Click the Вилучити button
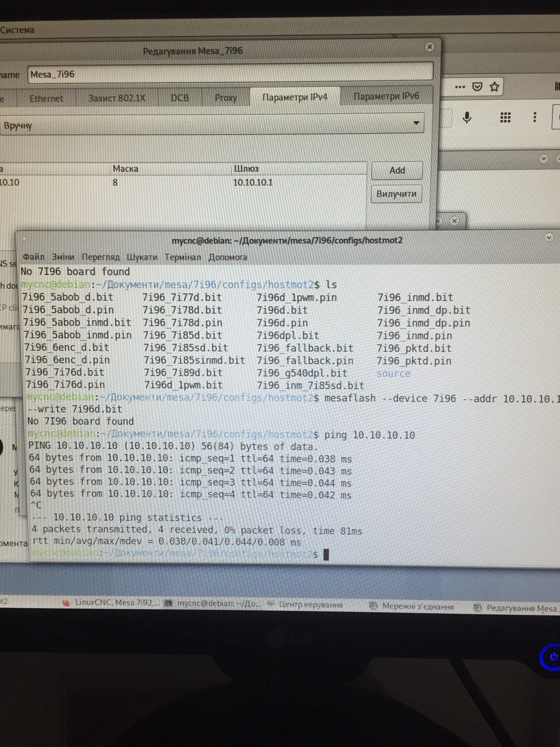This screenshot has height=747, width=560. 396,194
